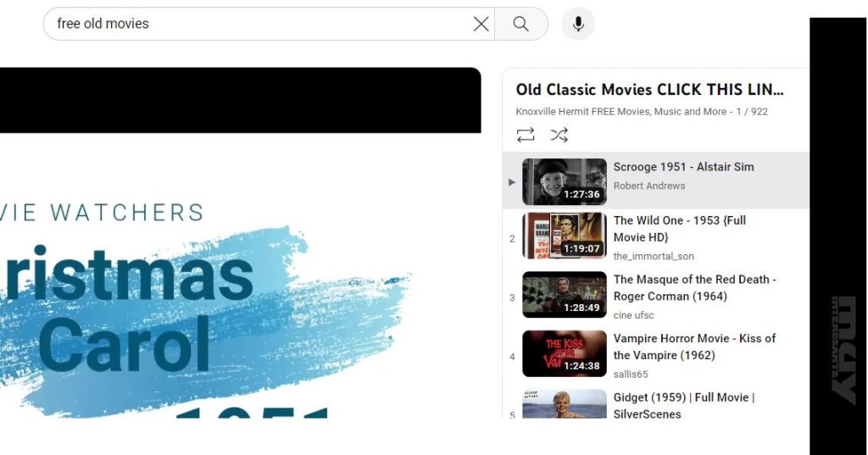This screenshot has width=868, height=455.
Task: Open the Old Classic Movies playlist title
Action: coord(649,90)
